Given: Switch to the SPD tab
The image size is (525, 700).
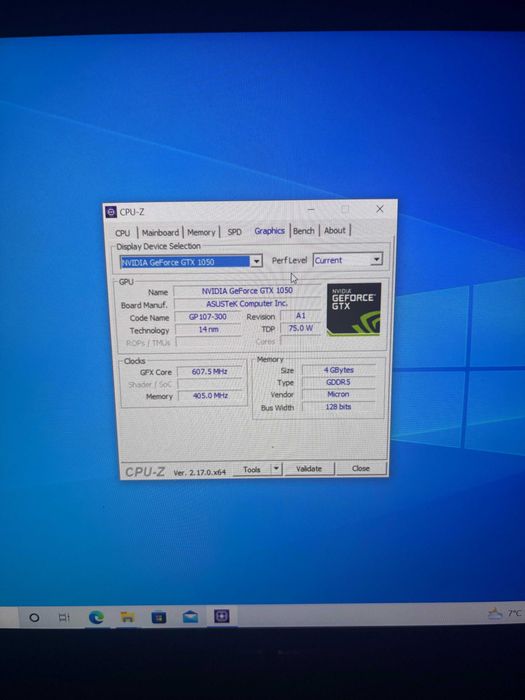Looking at the screenshot, I should click(x=234, y=232).
